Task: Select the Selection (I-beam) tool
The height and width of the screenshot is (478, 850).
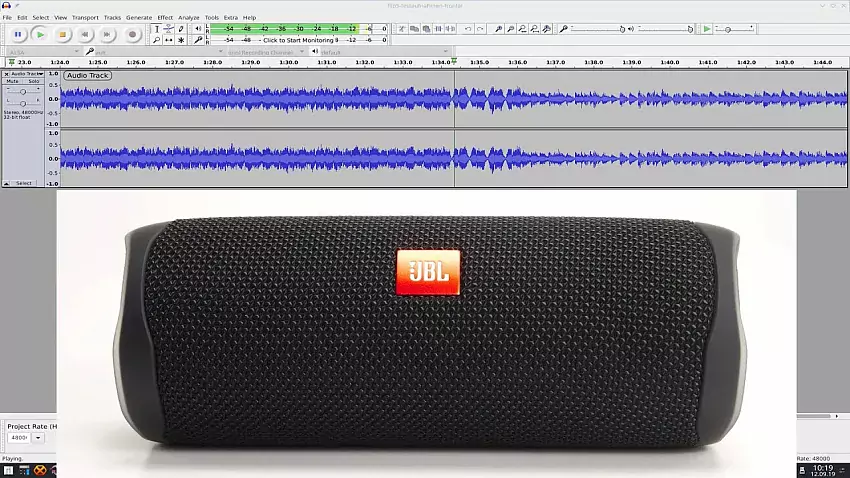Action: click(157, 29)
